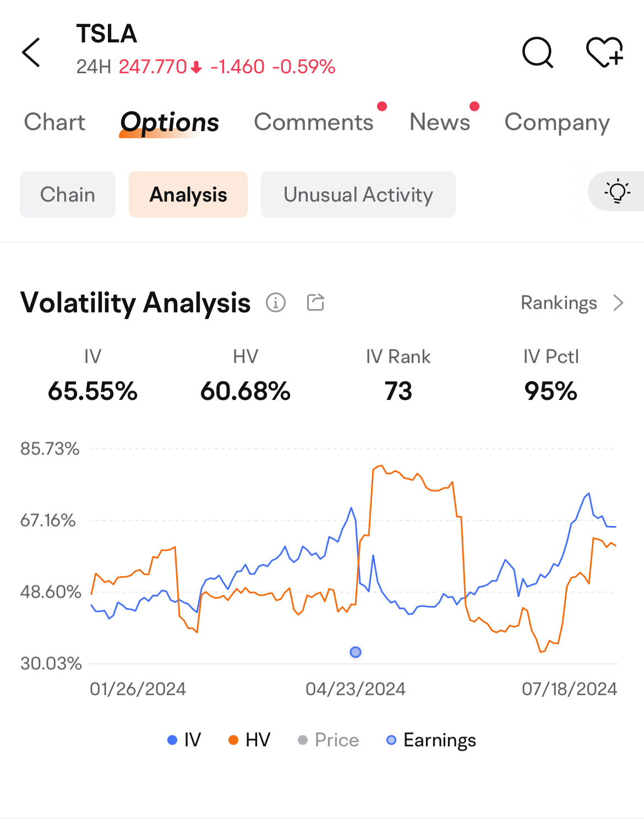Open the search magnifier icon

[x=538, y=53]
